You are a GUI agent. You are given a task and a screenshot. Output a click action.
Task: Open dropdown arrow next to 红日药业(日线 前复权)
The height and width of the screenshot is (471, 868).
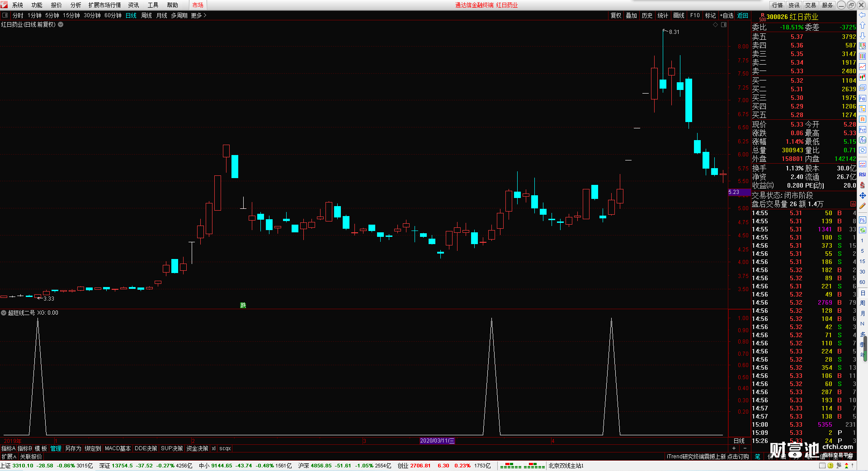pyautogui.click(x=61, y=25)
